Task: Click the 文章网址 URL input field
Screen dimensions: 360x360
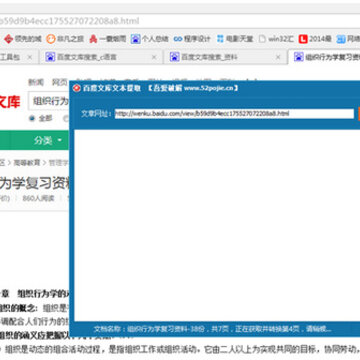Action: [234, 114]
